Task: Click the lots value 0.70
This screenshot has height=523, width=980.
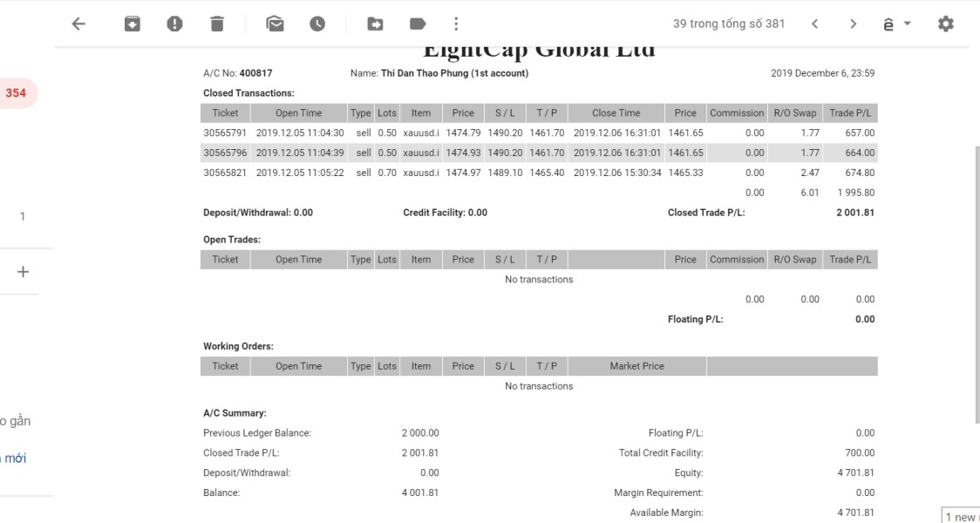Action: (387, 173)
